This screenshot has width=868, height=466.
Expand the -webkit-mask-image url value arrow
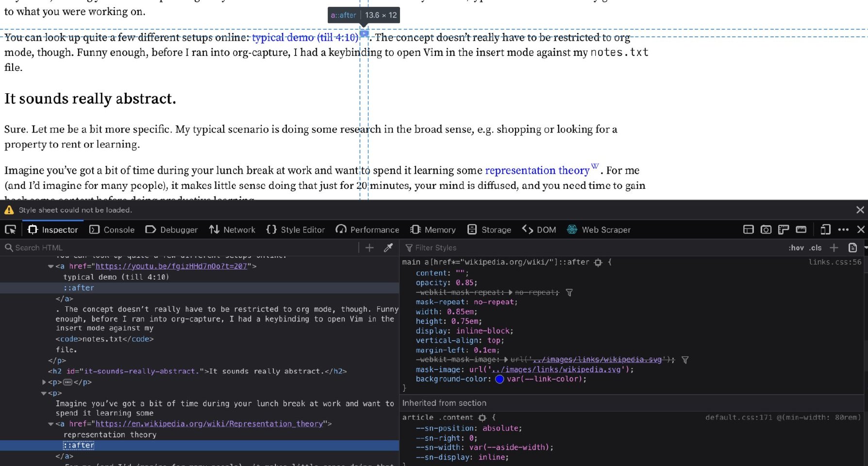(506, 360)
